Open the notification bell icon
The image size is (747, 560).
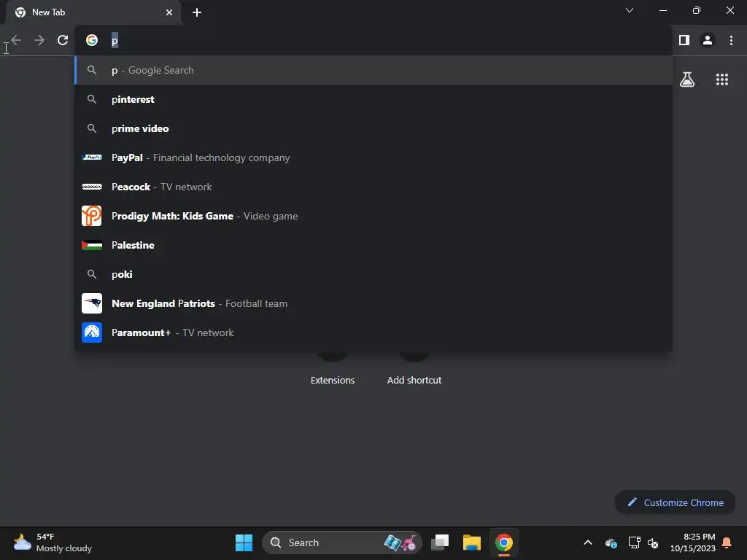727,542
